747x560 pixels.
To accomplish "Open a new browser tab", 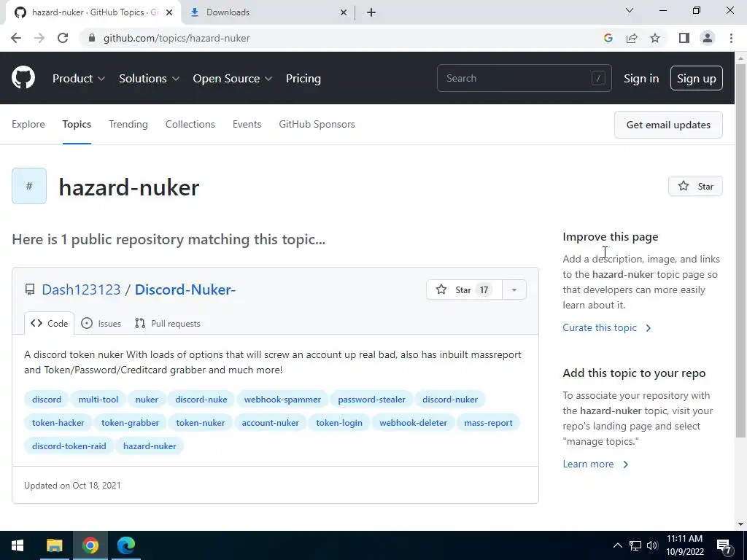I will tap(371, 12).
